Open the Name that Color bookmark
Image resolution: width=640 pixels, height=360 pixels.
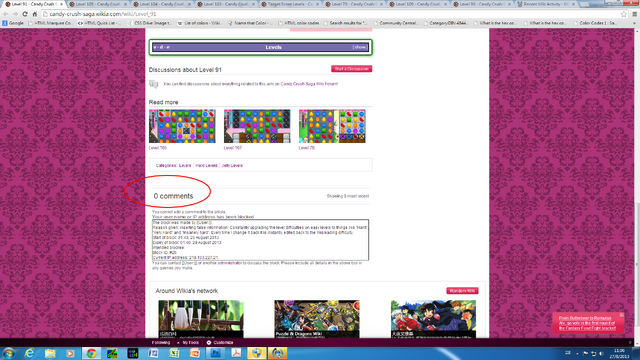[250, 23]
